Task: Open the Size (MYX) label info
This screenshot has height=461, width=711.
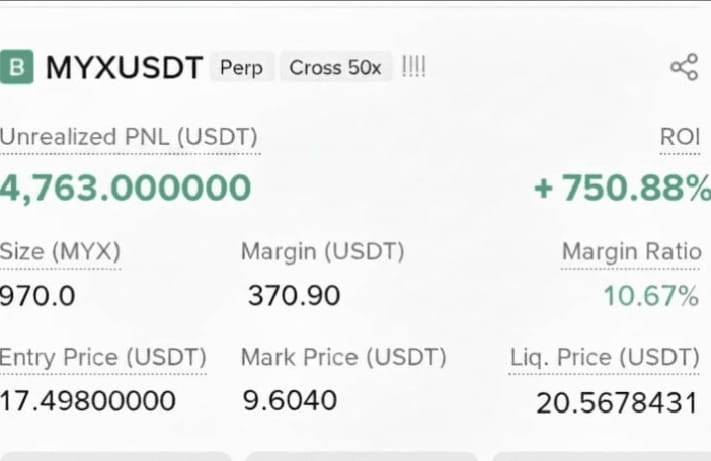Action: pyautogui.click(x=60, y=252)
